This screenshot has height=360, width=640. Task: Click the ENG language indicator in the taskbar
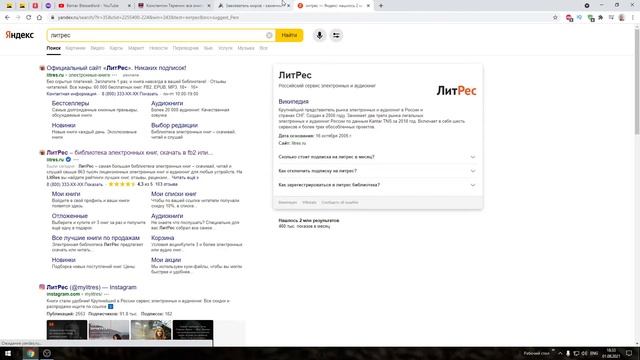click(x=594, y=353)
